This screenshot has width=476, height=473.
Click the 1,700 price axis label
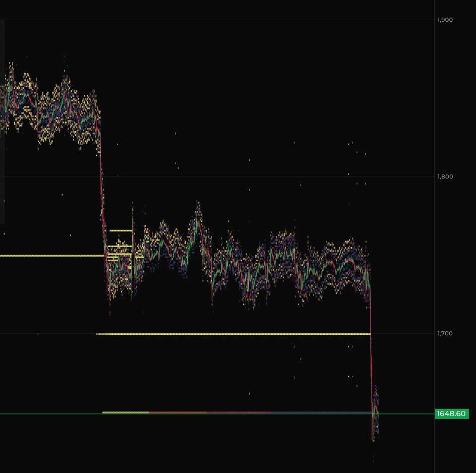click(x=445, y=333)
